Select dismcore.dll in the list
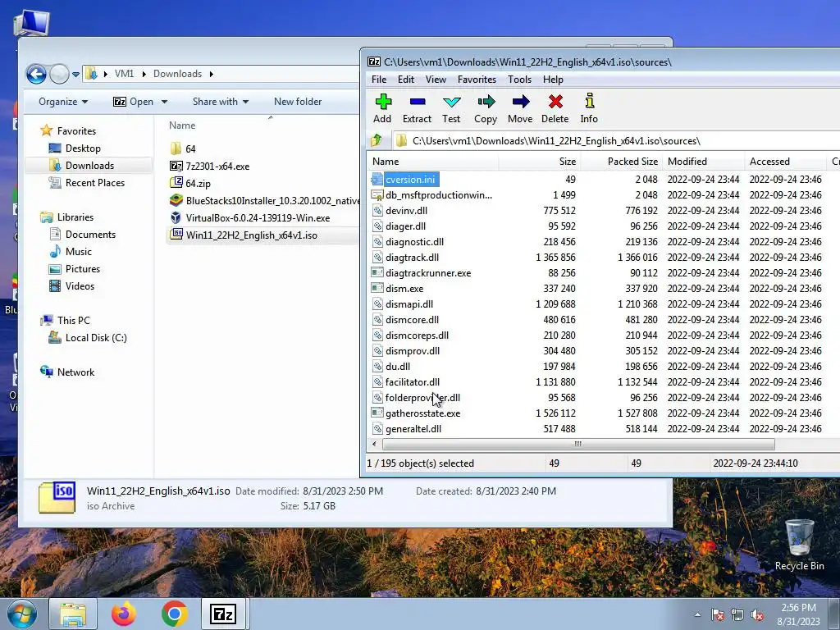The height and width of the screenshot is (630, 840). point(412,319)
